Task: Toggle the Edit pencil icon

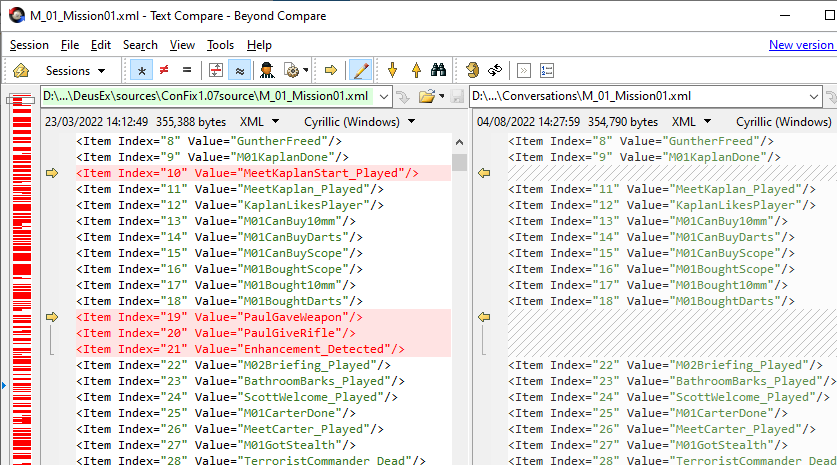Action: [361, 70]
